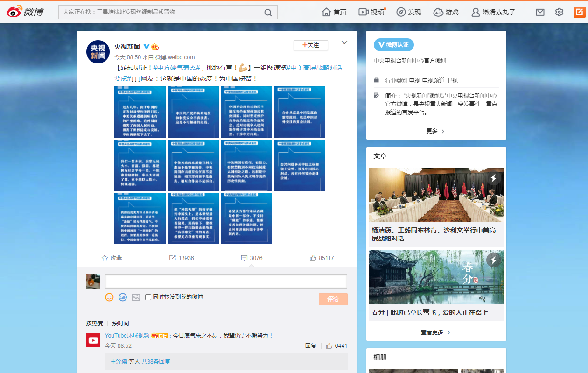Click the 微博认证 badge
The height and width of the screenshot is (373, 588).
[x=394, y=45]
